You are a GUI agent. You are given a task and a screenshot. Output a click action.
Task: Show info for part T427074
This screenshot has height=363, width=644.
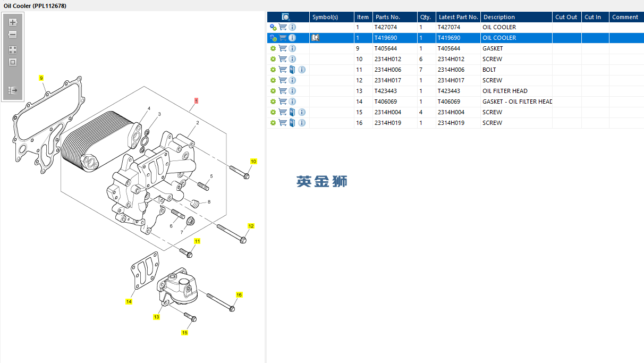292,27
